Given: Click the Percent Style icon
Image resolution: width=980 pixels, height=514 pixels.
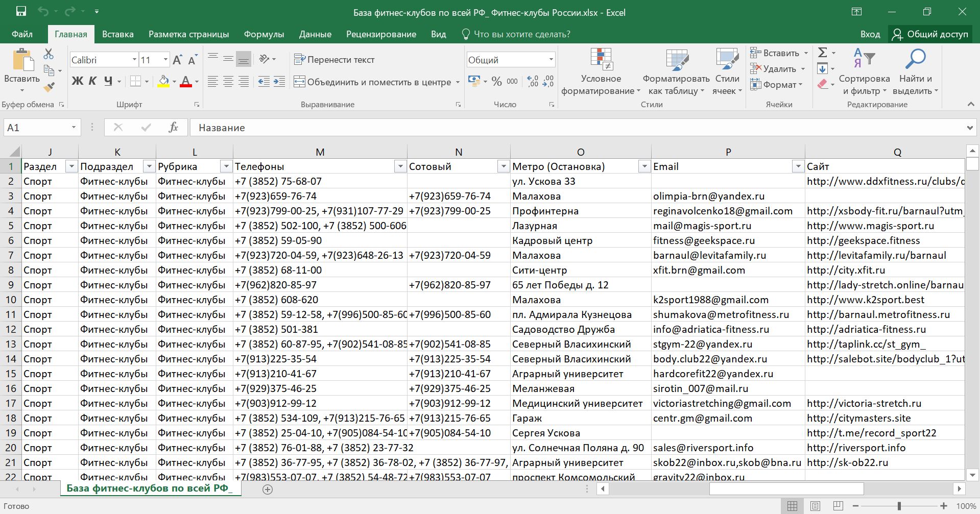Looking at the screenshot, I should pyautogui.click(x=496, y=82).
